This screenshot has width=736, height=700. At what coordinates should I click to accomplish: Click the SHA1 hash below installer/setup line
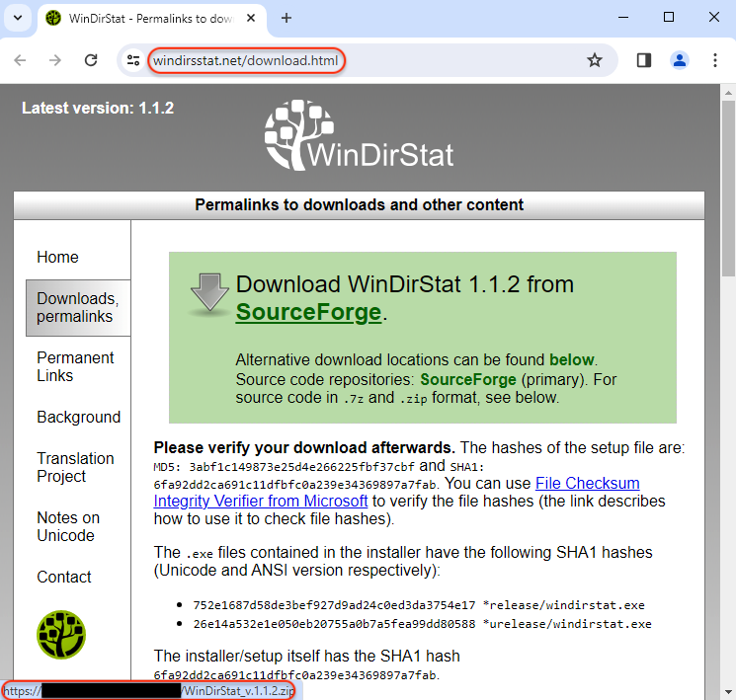click(296, 675)
